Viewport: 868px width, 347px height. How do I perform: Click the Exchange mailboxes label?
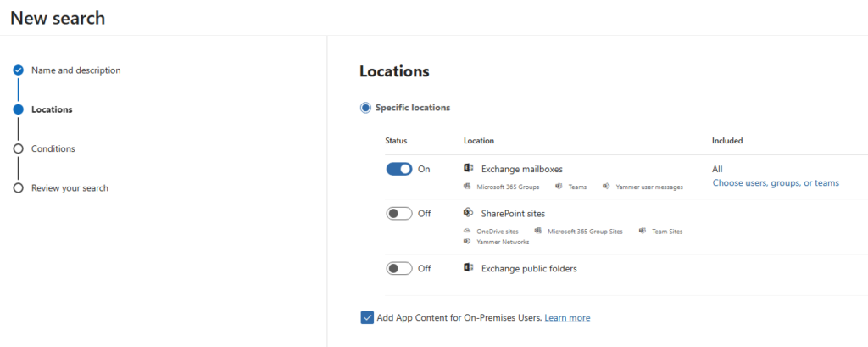pyautogui.click(x=522, y=169)
